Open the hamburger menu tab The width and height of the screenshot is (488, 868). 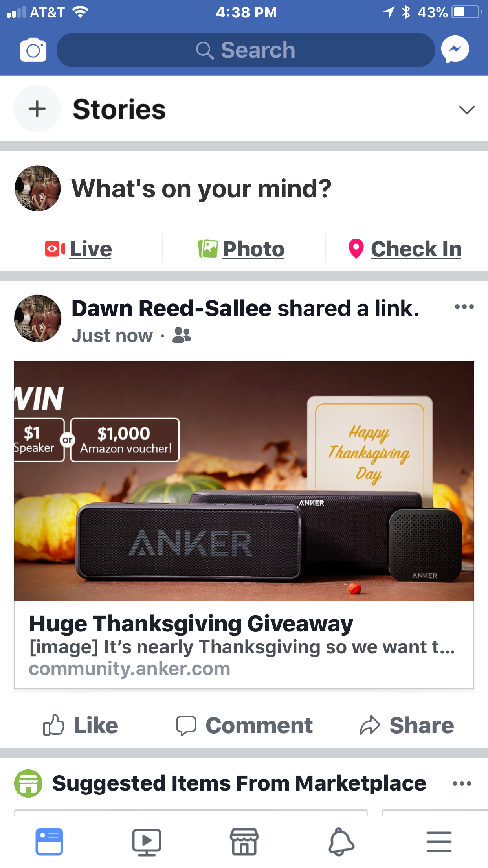tap(439, 842)
